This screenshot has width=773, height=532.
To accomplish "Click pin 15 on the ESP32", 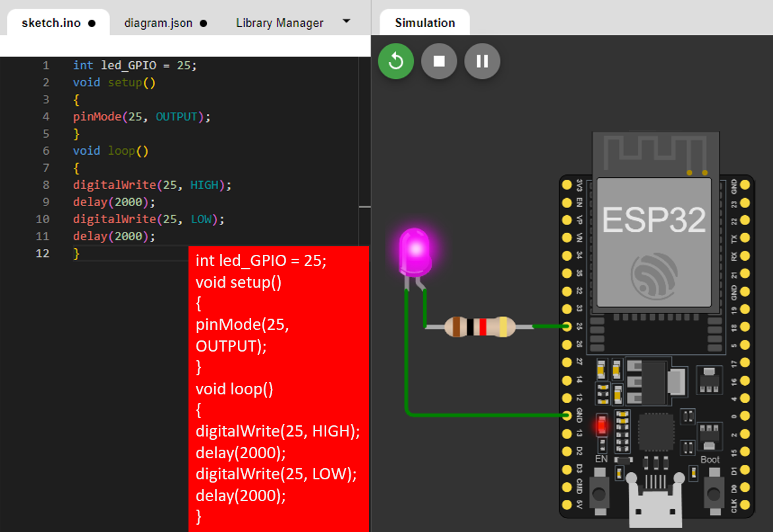I will 745,451.
